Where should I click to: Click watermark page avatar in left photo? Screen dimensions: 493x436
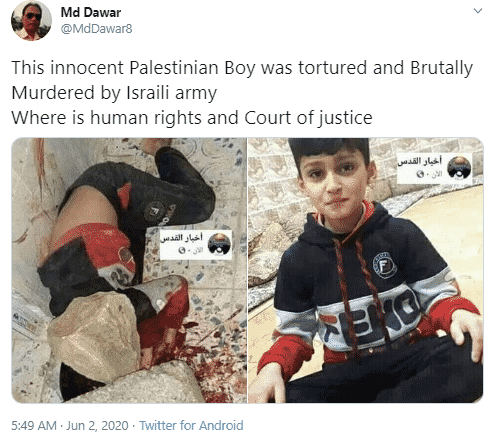point(219,244)
